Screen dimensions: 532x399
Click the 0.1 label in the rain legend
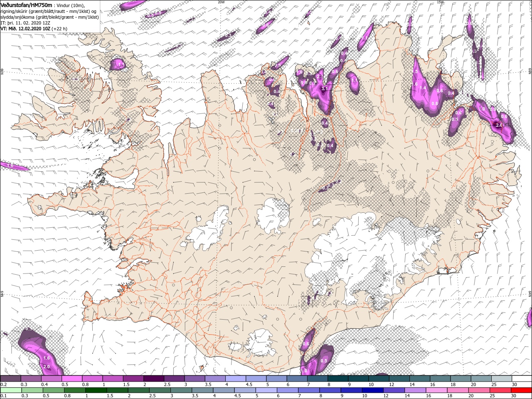point(3,396)
